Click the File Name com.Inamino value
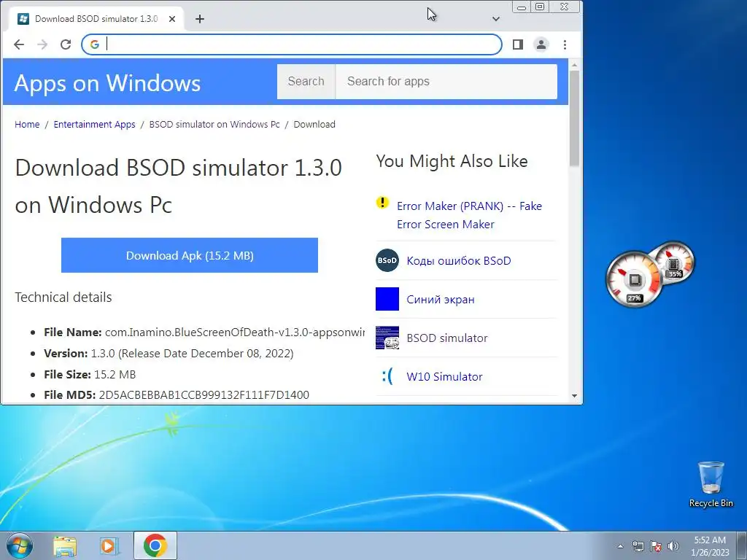Screen dimensions: 747x560 coord(235,332)
